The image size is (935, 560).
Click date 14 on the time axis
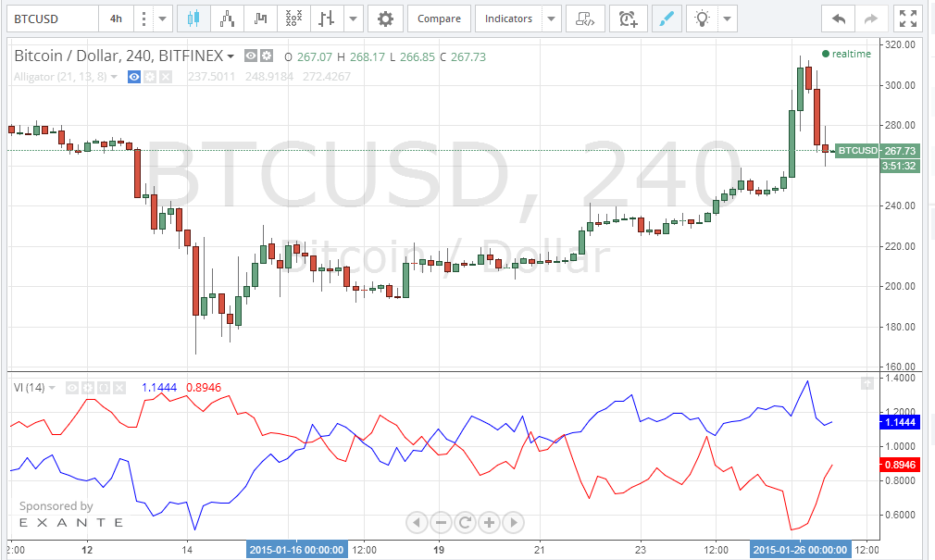[187, 550]
